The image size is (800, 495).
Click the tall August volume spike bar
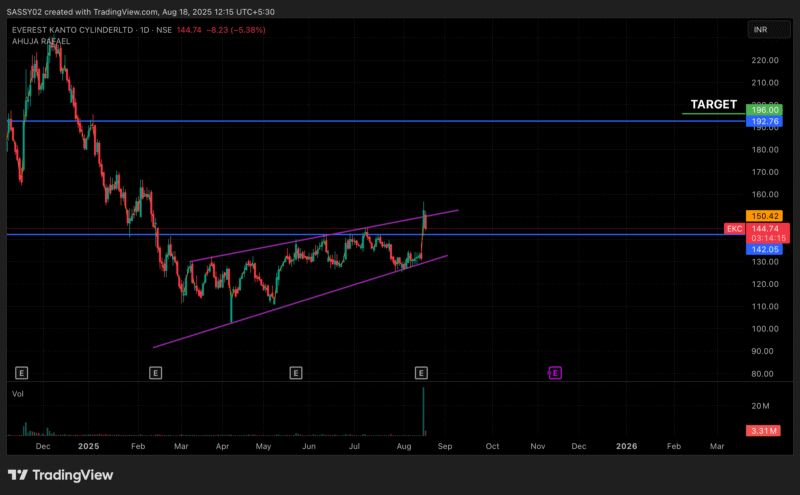click(423, 410)
